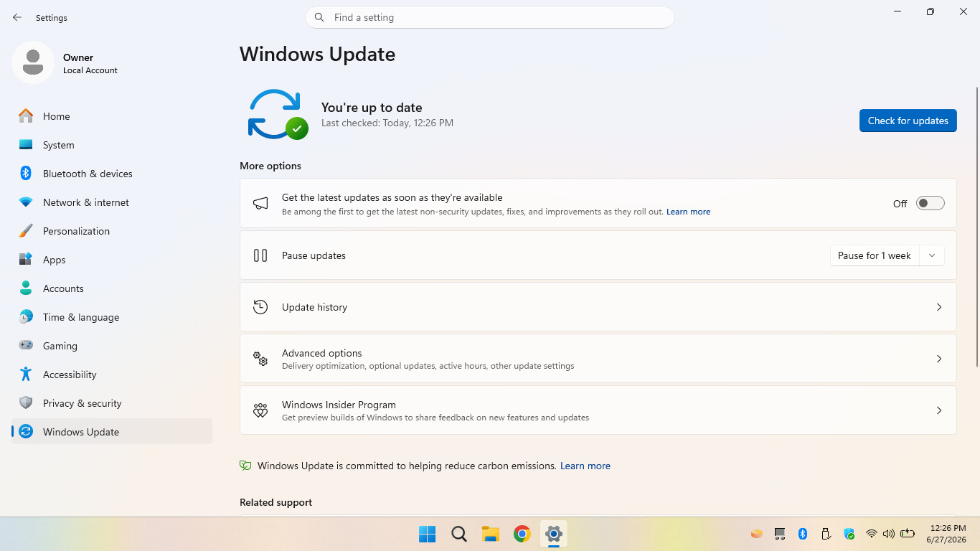Select Gaming in the sidebar
Image resolution: width=980 pixels, height=551 pixels.
[x=112, y=346]
